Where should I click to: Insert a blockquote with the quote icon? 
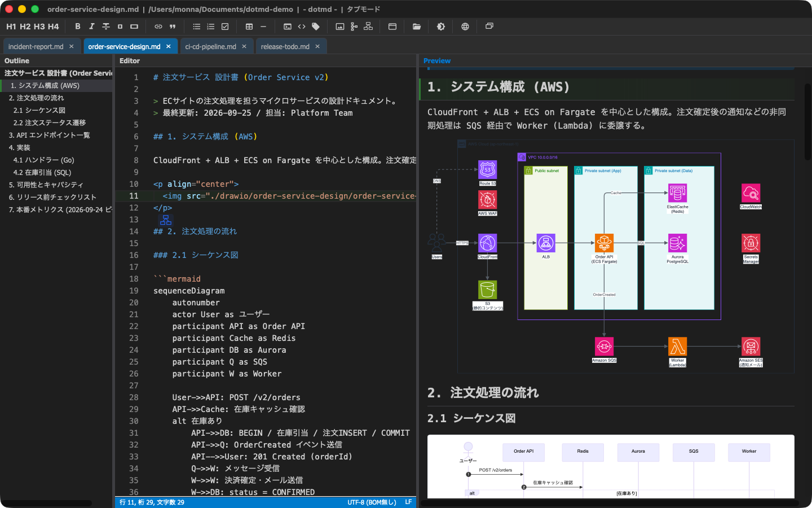tap(173, 27)
